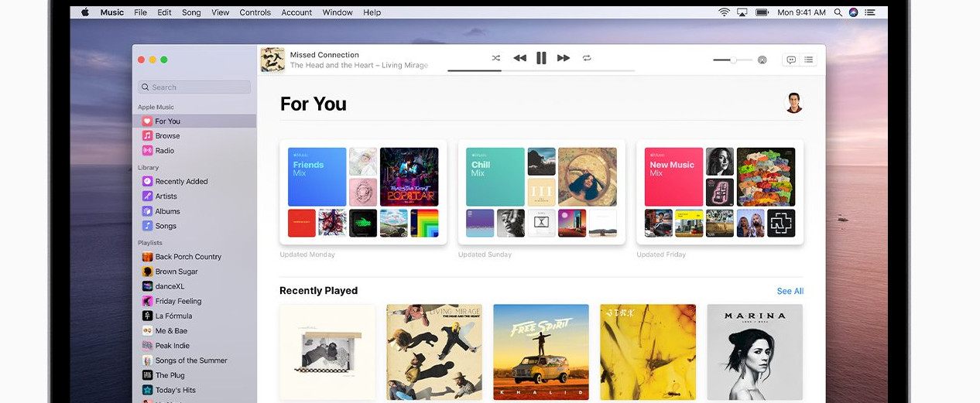Click the song title Missed Connection
This screenshot has height=403, width=980.
(x=324, y=55)
